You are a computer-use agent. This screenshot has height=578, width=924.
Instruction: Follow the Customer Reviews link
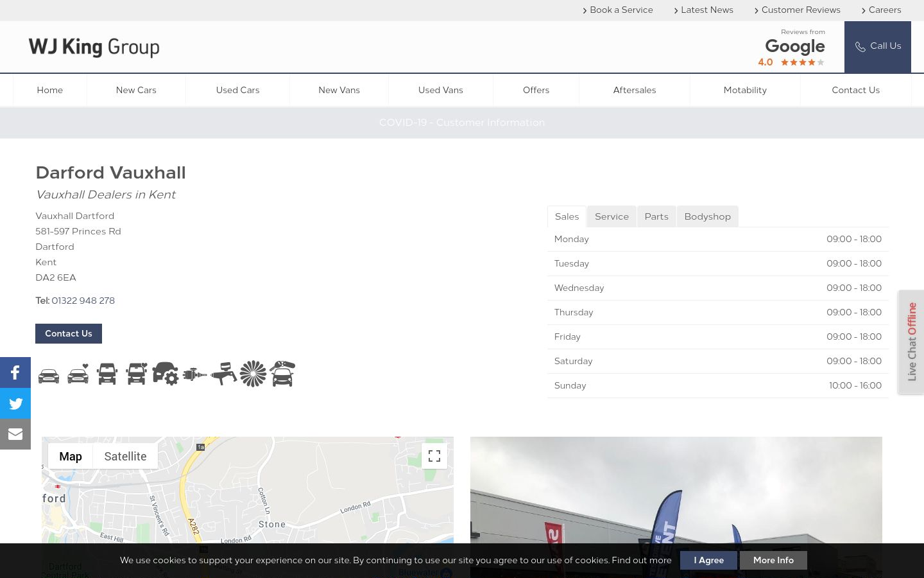tap(798, 10)
